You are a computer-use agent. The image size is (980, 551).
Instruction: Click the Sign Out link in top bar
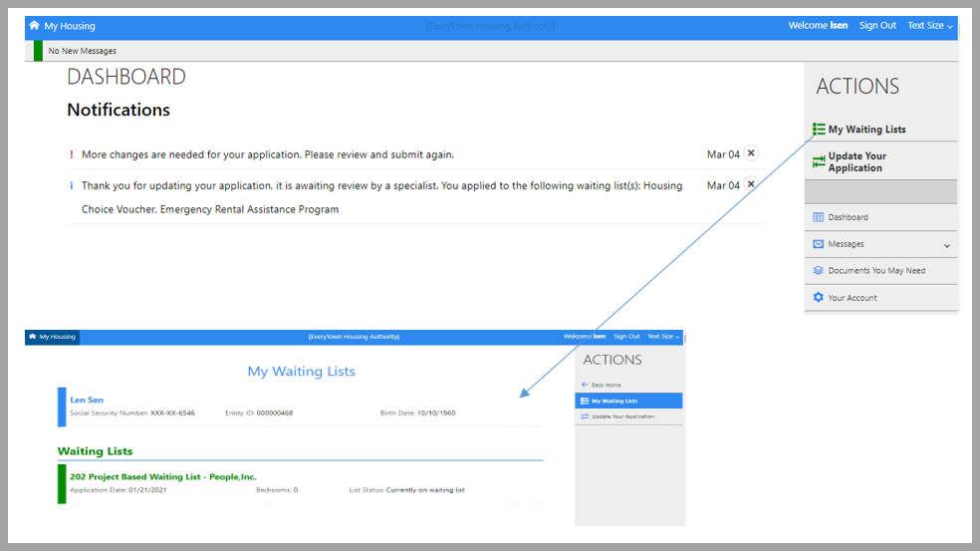coord(877,26)
